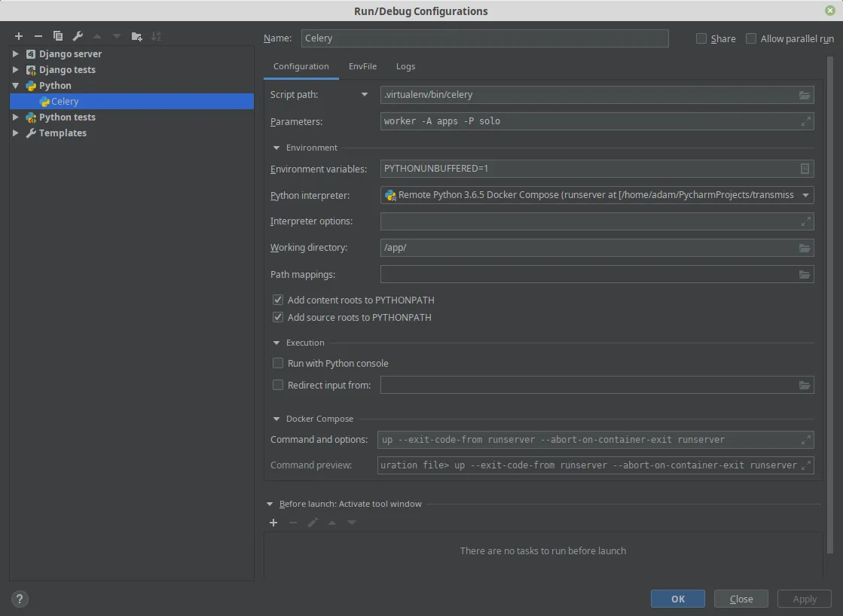Viewport: 843px width, 616px height.
Task: Expand the Django tests node
Action: [16, 69]
